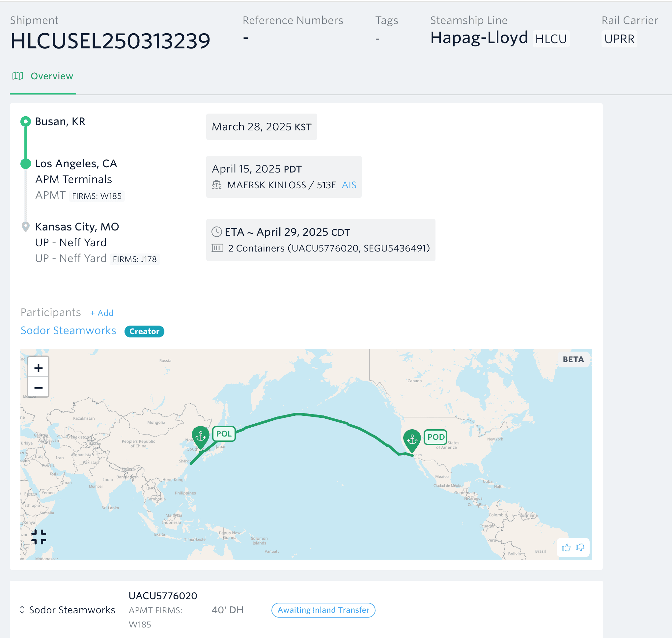Select the POD label on the map
The image size is (672, 638).
[435, 437]
